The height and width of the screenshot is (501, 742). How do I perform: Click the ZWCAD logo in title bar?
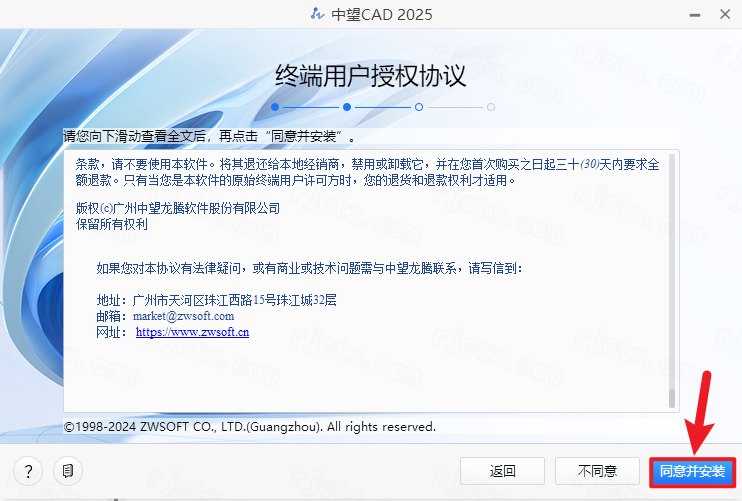click(289, 13)
